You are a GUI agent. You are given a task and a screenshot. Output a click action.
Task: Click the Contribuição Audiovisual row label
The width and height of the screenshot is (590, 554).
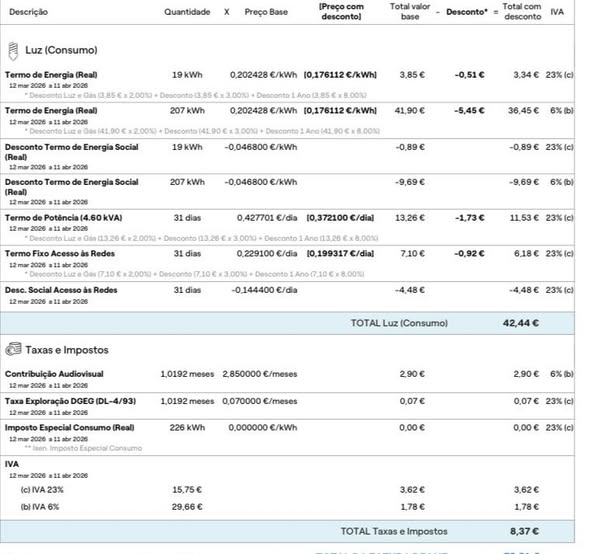point(54,374)
